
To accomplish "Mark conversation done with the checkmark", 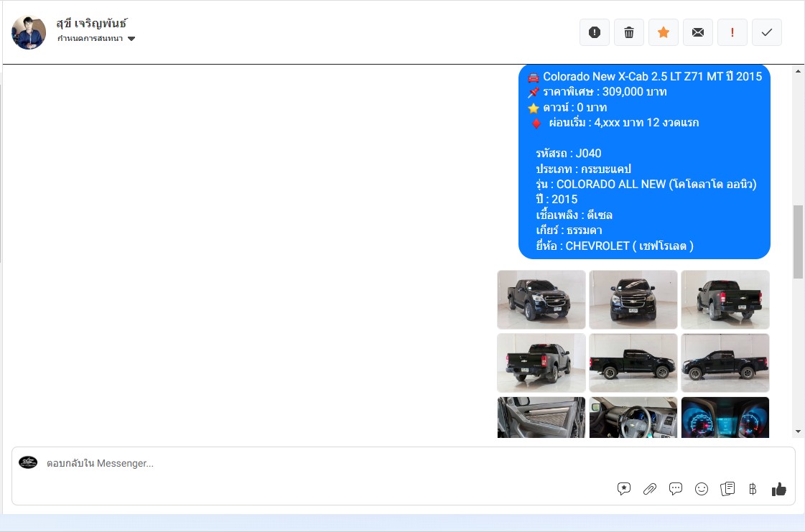I will click(x=767, y=32).
